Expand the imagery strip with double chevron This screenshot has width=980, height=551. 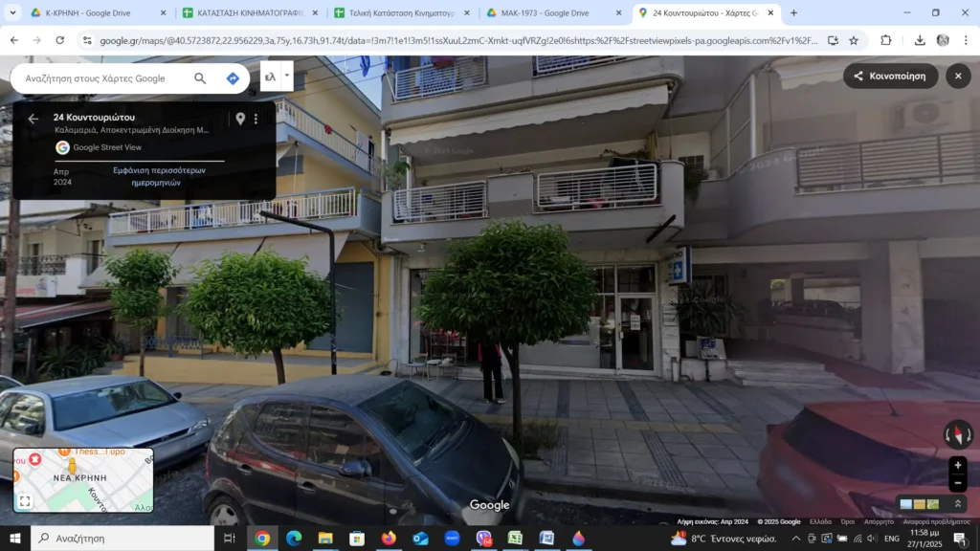[x=958, y=504]
